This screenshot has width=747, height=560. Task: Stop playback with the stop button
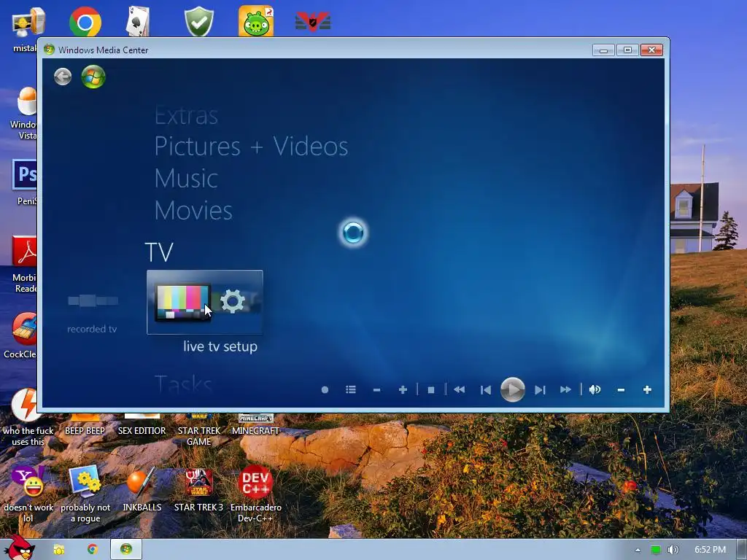coord(431,389)
